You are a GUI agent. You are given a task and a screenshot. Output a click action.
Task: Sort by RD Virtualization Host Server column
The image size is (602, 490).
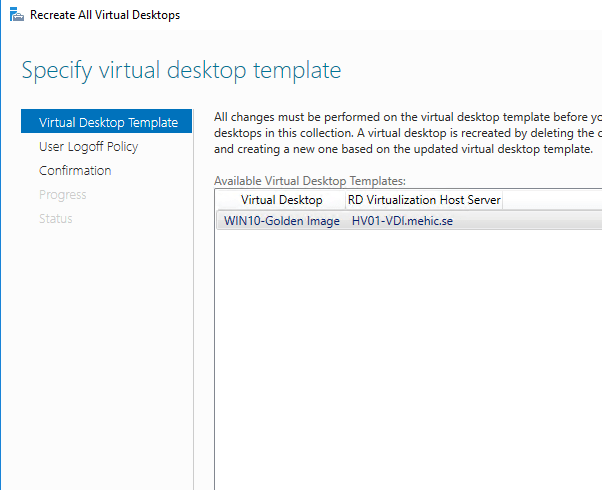[424, 200]
